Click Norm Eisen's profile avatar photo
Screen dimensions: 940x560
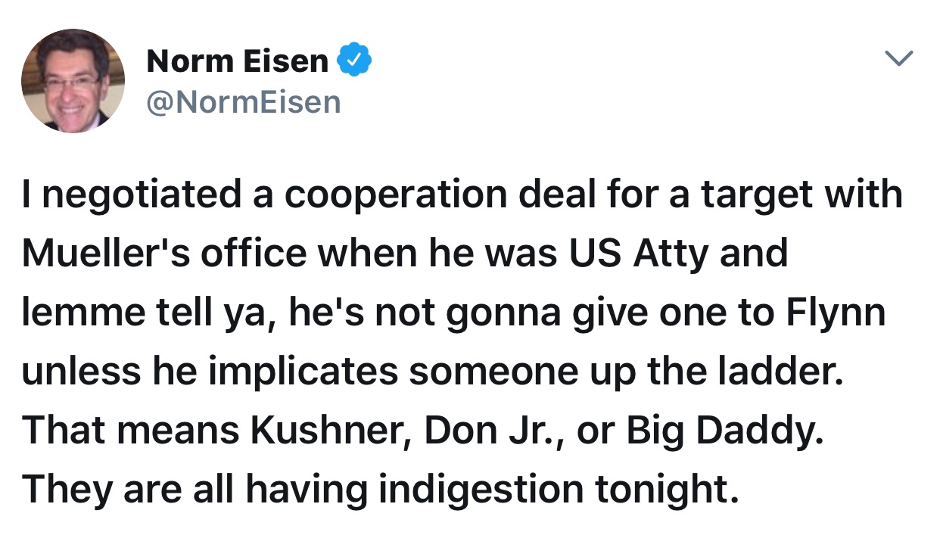pyautogui.click(x=73, y=82)
